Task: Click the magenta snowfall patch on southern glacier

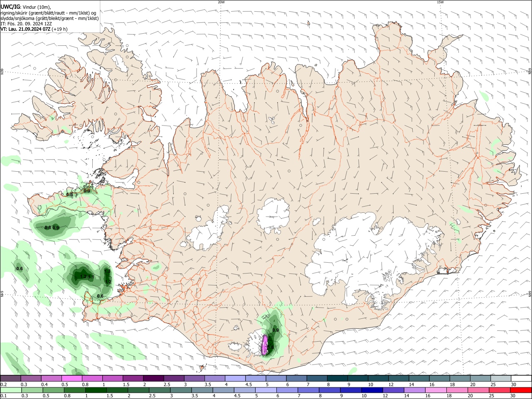Action: [x=265, y=345]
